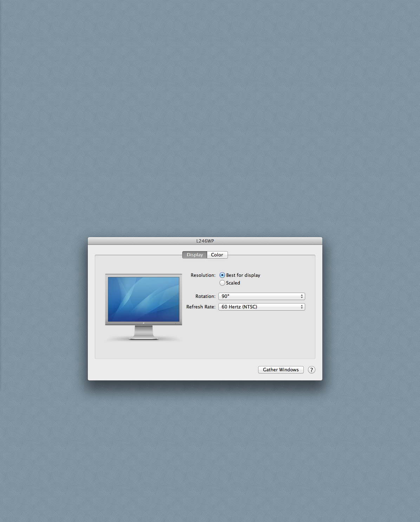Click the Rotation: label
Image resolution: width=420 pixels, height=522 pixels.
click(x=205, y=296)
